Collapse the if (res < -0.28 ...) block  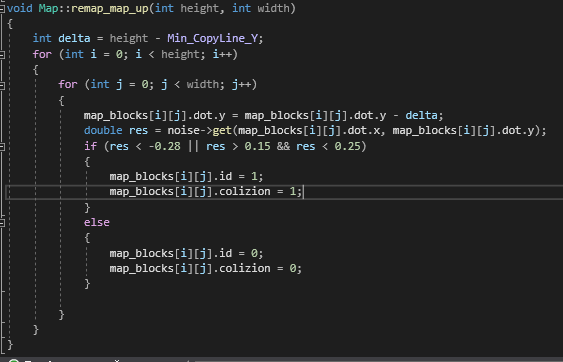pyautogui.click(x=2, y=147)
